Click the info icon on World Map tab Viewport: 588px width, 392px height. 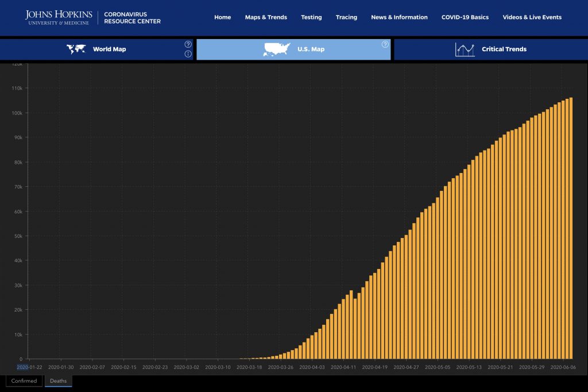188,54
